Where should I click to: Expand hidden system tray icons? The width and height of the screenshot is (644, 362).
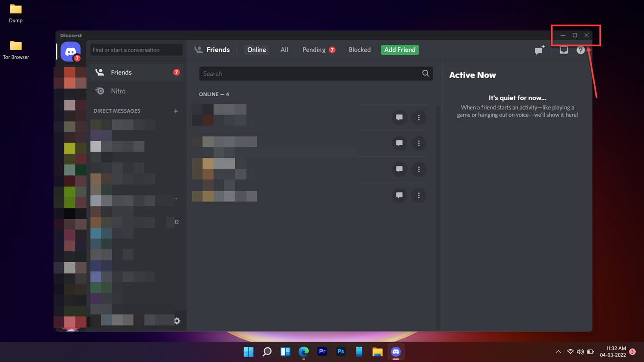click(x=558, y=351)
